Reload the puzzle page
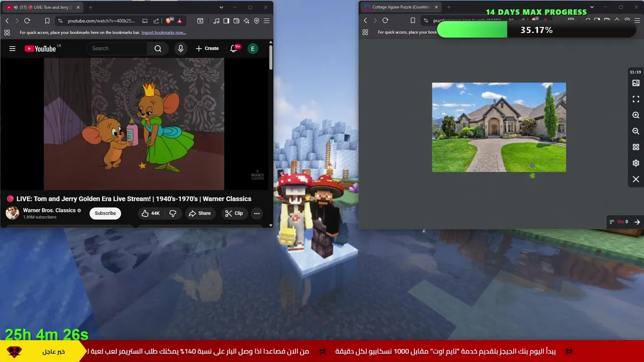 [x=385, y=21]
